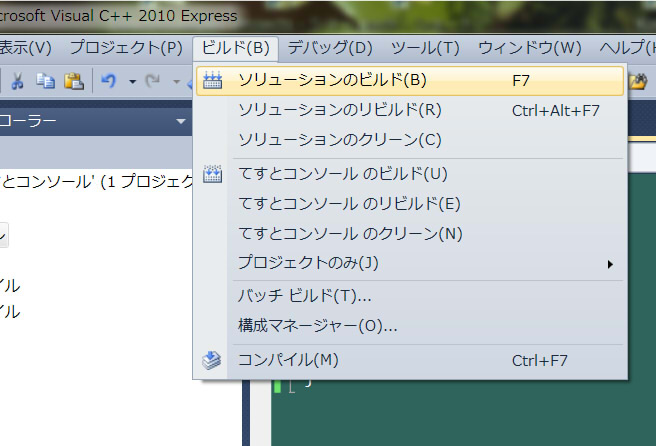
Task: Open the ウィンドウ(W) menu
Action: [x=530, y=48]
